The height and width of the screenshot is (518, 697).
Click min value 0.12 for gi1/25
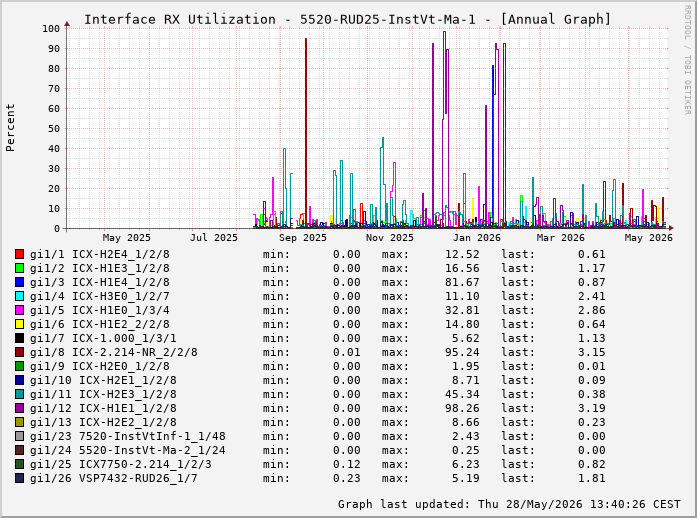point(347,464)
